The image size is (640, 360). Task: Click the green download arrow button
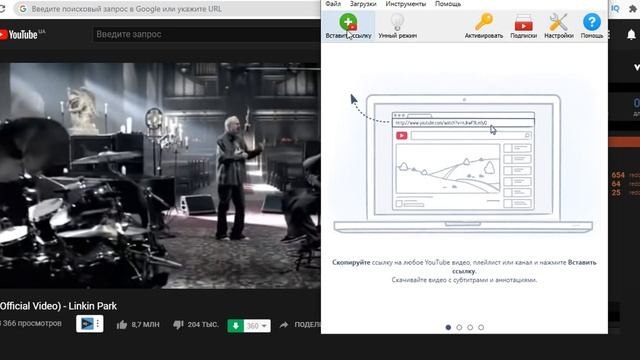236,326
